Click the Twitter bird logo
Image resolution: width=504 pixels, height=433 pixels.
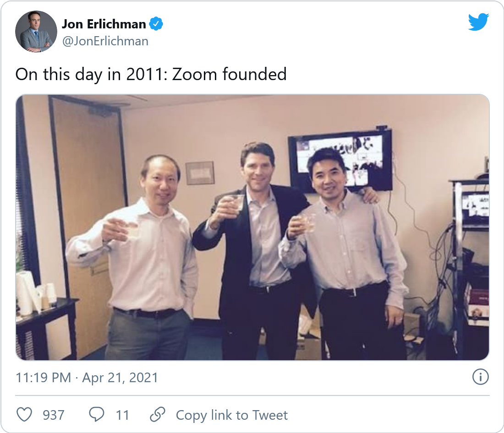tap(478, 22)
